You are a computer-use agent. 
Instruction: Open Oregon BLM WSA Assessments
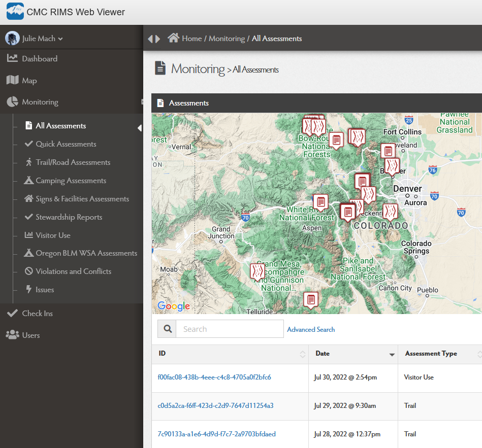point(86,253)
